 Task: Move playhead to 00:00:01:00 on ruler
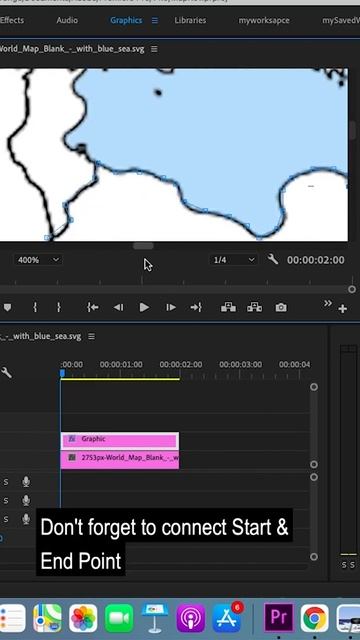pos(121,364)
